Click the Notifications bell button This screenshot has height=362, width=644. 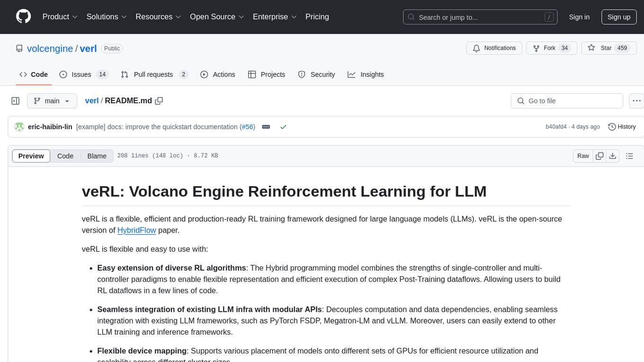(494, 48)
